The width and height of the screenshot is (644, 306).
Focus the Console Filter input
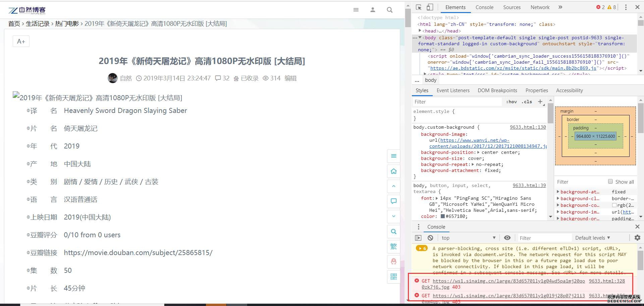[544, 238]
